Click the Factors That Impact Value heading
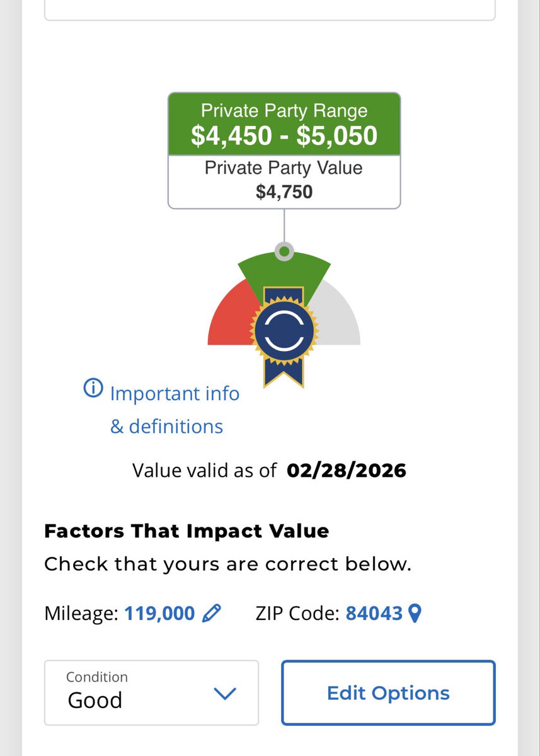The width and height of the screenshot is (540, 756). [x=187, y=531]
